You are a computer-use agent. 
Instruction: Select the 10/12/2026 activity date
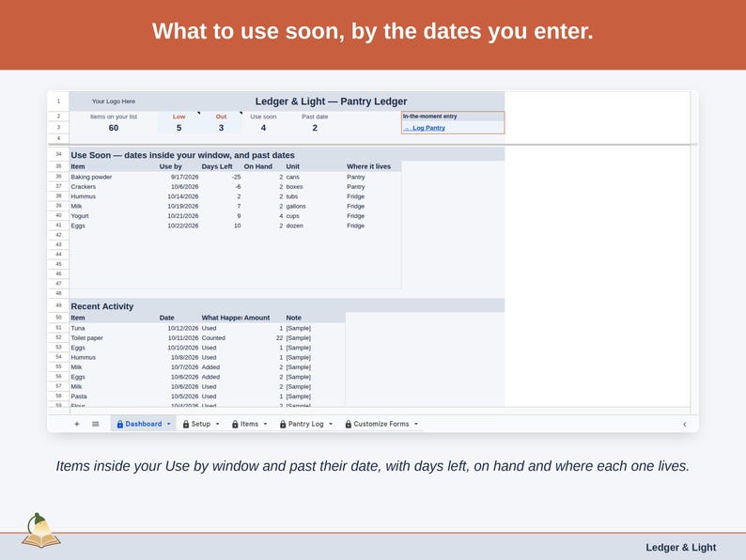[x=179, y=328]
